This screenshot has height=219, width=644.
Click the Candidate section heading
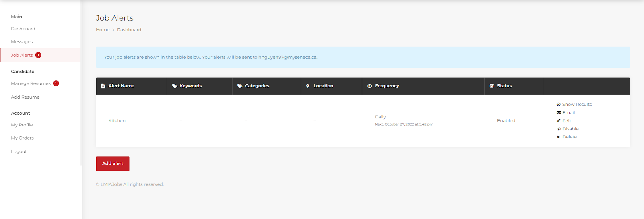coord(23,72)
